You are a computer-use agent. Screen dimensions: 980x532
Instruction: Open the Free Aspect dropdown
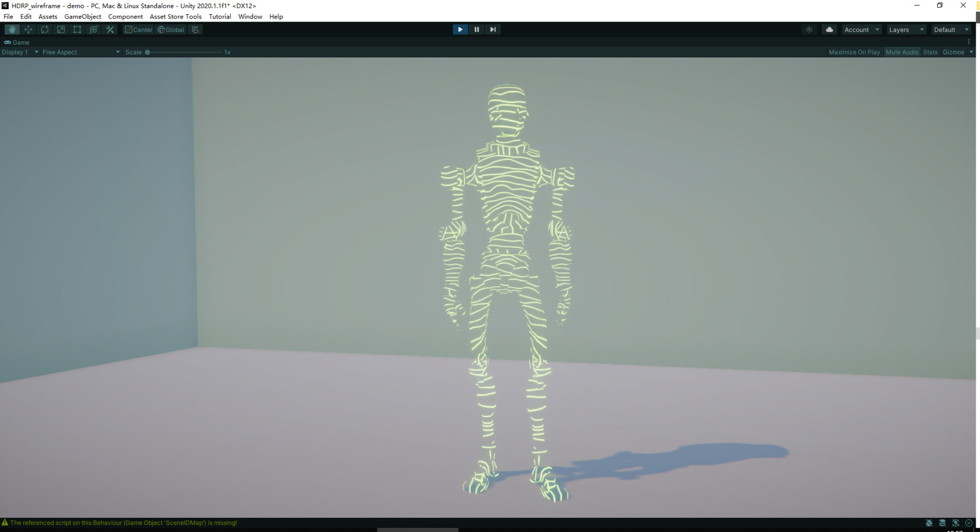coord(81,52)
